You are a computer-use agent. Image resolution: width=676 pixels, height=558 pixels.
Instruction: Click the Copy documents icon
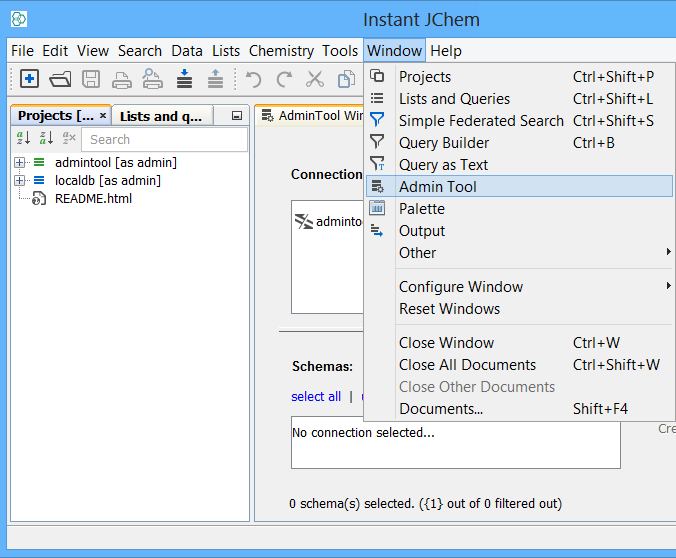coord(346,79)
